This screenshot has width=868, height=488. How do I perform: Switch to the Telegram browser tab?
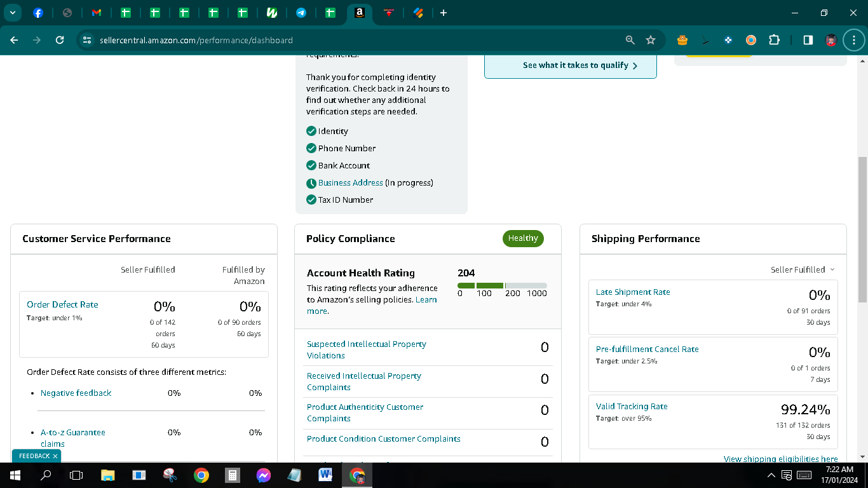pyautogui.click(x=301, y=13)
